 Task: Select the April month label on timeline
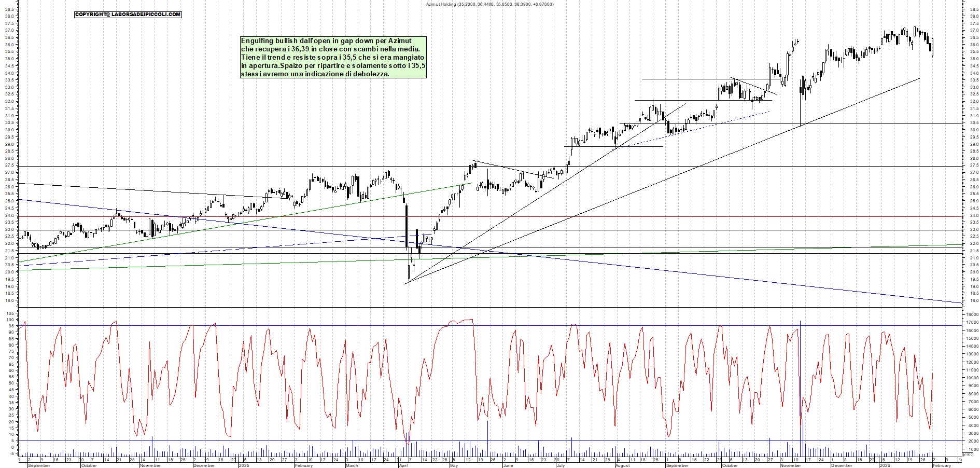403,465
